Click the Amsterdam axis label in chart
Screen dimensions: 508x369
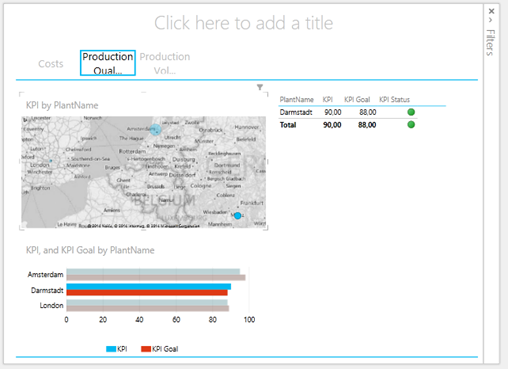coord(45,275)
